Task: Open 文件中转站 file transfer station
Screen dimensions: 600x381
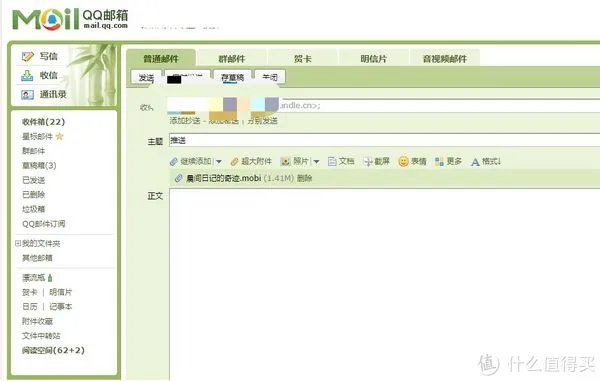Action: point(41,336)
